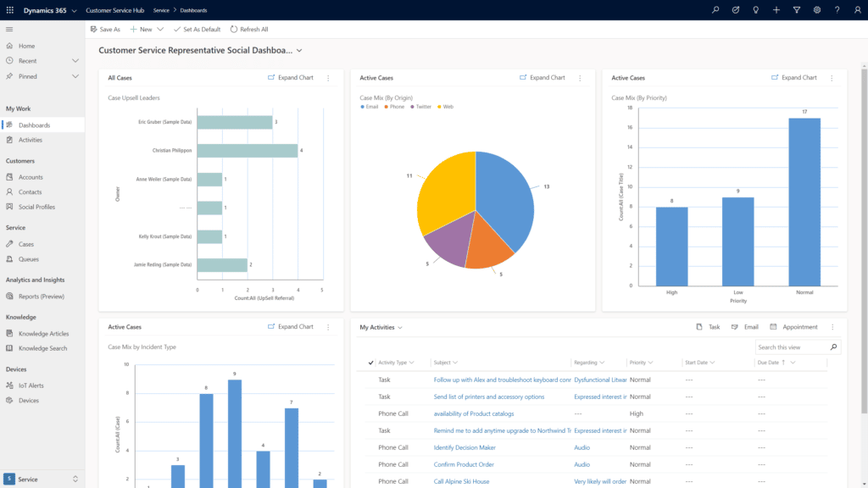Open the user account profile icon
868x488 pixels.
(x=858, y=10)
